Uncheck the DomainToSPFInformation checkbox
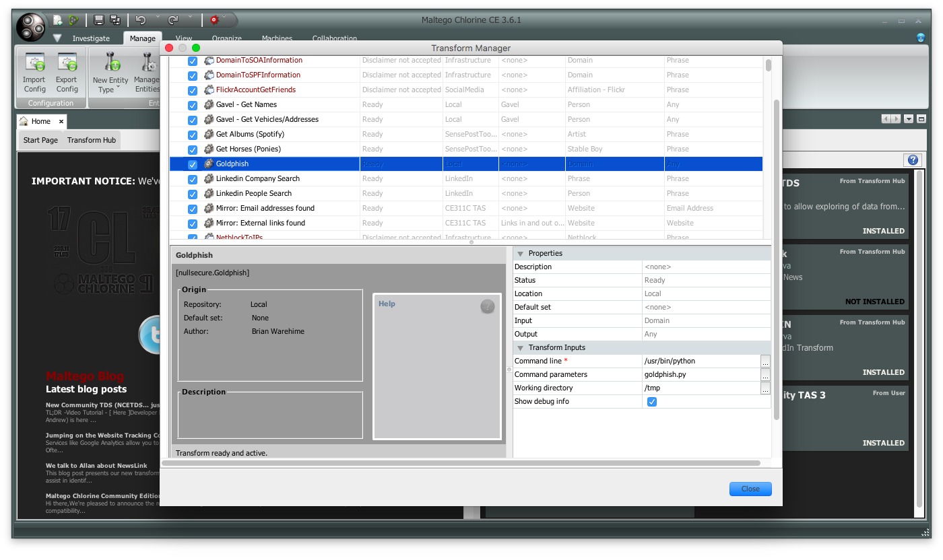This screenshot has width=943, height=560. [193, 75]
